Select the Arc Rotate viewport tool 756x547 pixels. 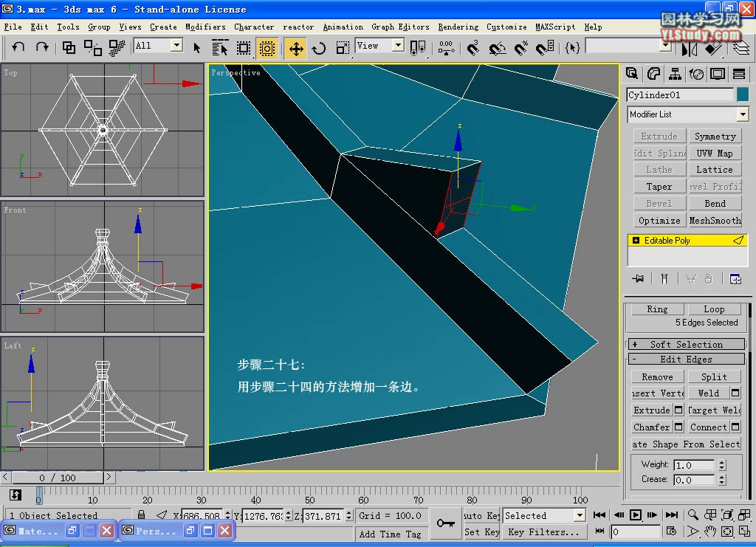[x=727, y=531]
